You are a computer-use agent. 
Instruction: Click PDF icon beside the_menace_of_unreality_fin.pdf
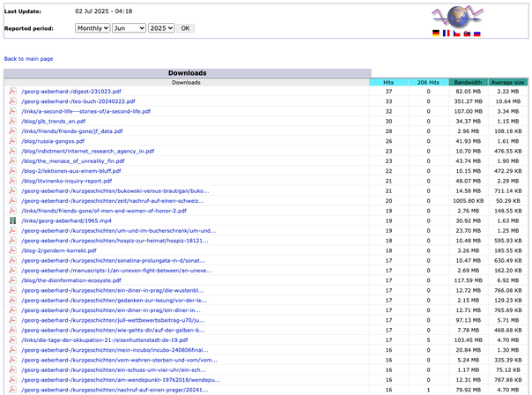pos(12,160)
